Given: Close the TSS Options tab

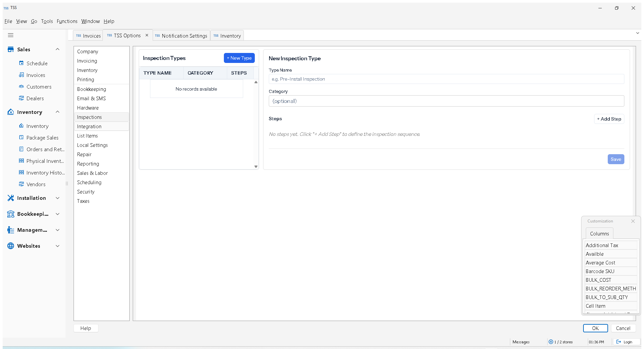Looking at the screenshot, I should pos(147,35).
